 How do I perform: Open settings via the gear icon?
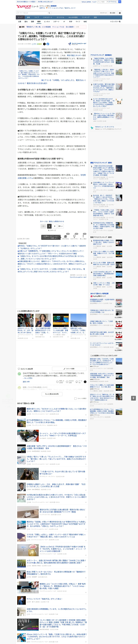[120, 13]
